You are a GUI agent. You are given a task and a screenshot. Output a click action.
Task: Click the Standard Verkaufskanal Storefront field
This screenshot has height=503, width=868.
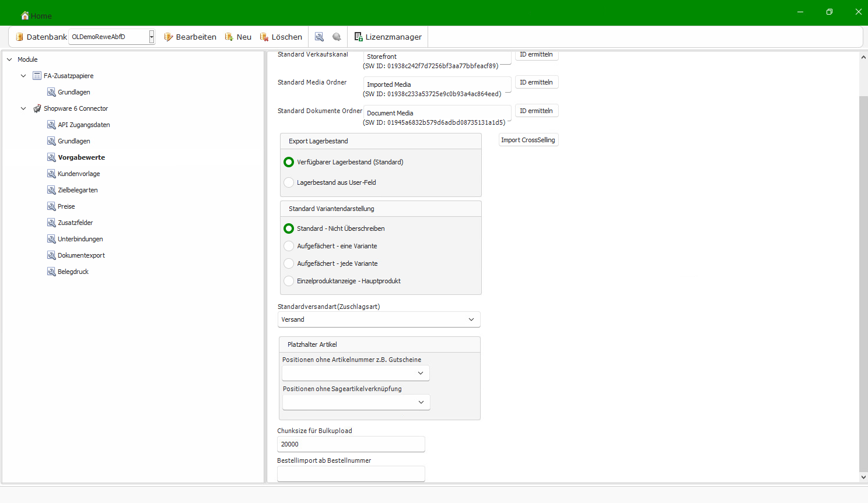(437, 57)
